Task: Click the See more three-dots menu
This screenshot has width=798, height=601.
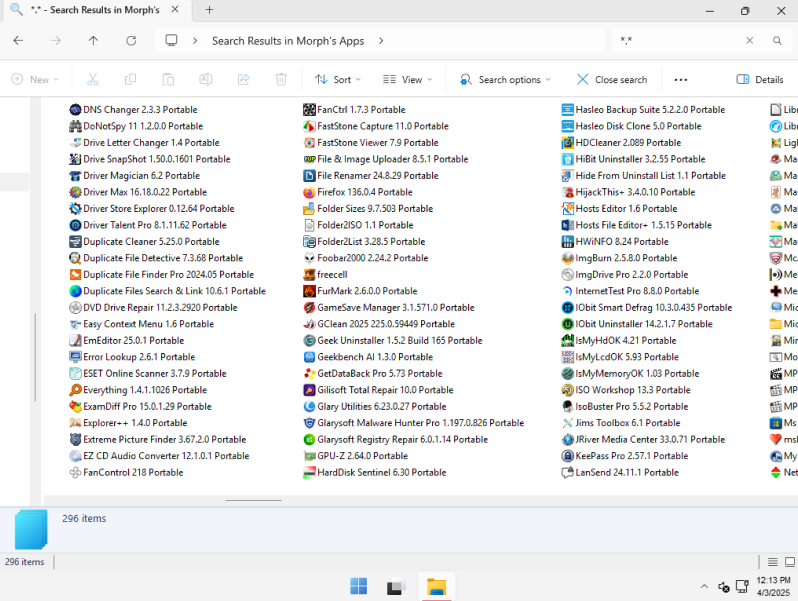Action: pos(680,79)
